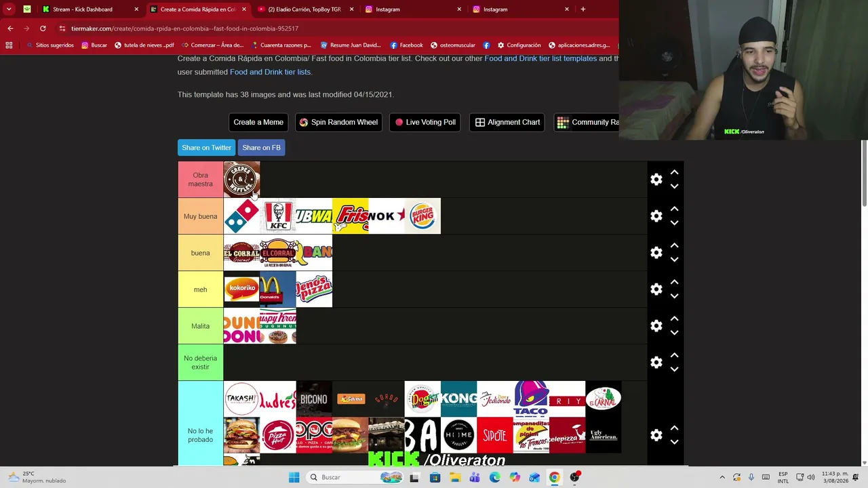Select the Krispy Kreme logo

[278, 326]
